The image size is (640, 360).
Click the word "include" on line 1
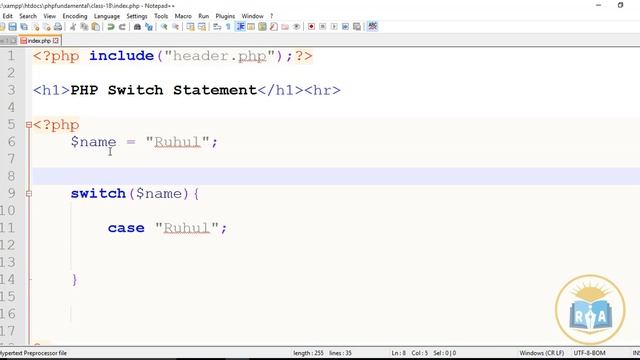[121, 56]
